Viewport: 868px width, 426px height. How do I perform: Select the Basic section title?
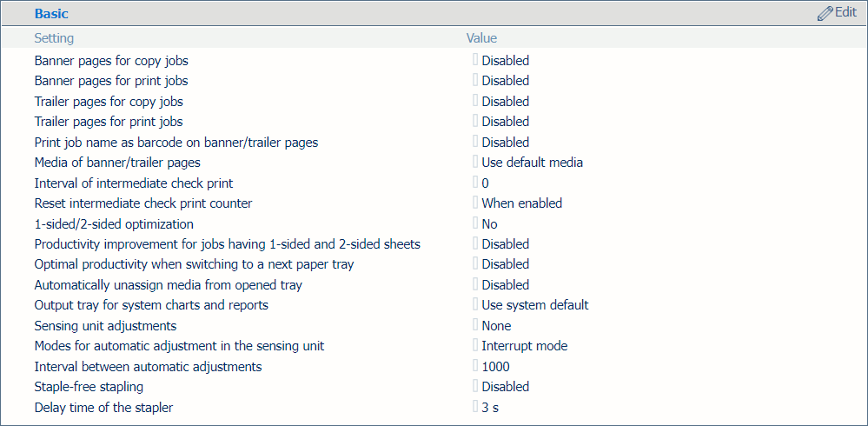pyautogui.click(x=51, y=14)
